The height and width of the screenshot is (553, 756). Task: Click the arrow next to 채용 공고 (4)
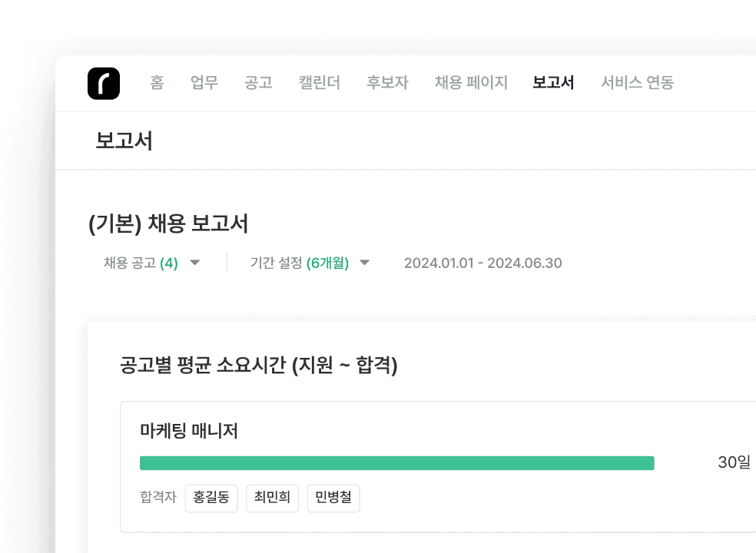coord(195,263)
